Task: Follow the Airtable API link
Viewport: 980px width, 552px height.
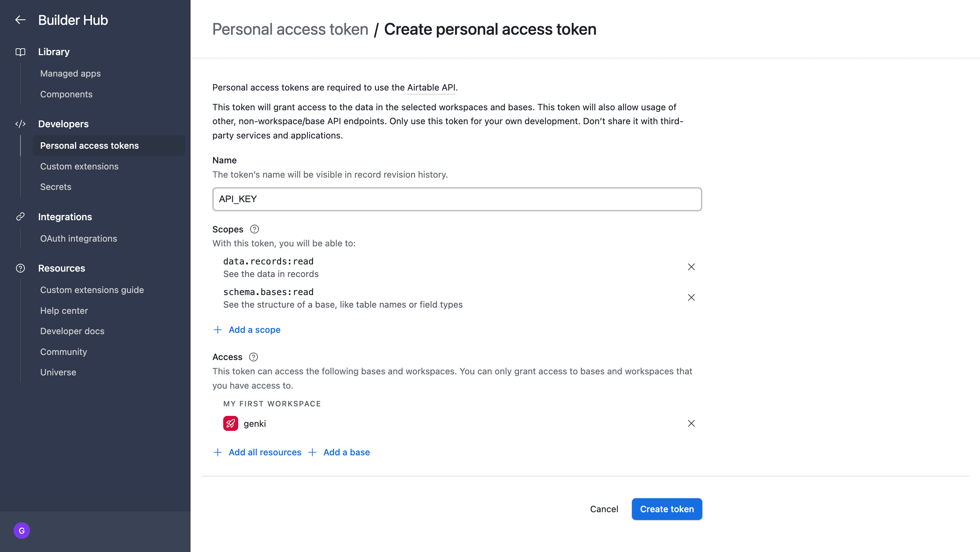Action: pos(431,87)
